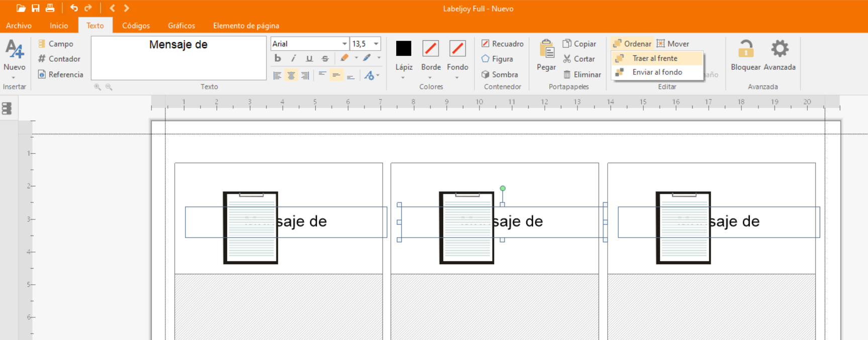Open the Figura shape option

[x=497, y=59]
